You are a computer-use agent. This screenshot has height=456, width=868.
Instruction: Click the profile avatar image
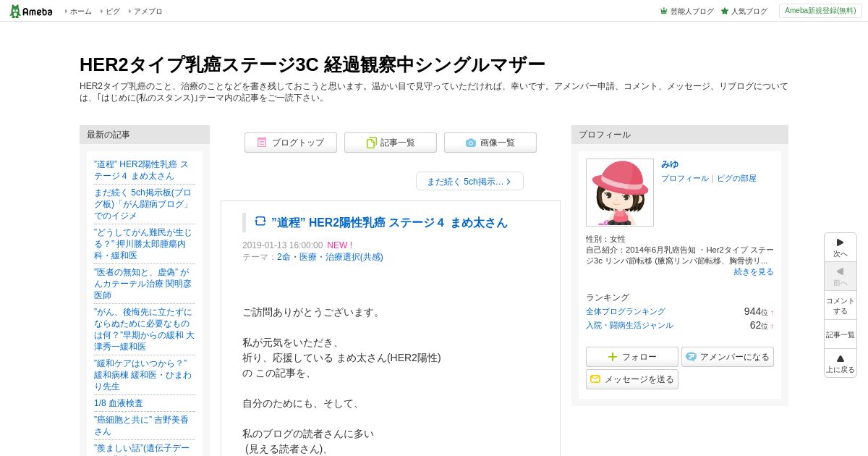pos(620,193)
